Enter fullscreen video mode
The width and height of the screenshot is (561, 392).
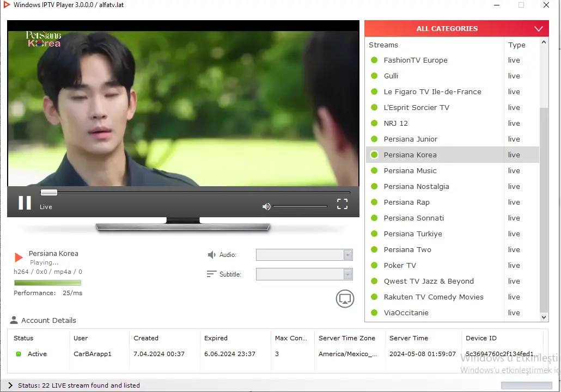[342, 204]
